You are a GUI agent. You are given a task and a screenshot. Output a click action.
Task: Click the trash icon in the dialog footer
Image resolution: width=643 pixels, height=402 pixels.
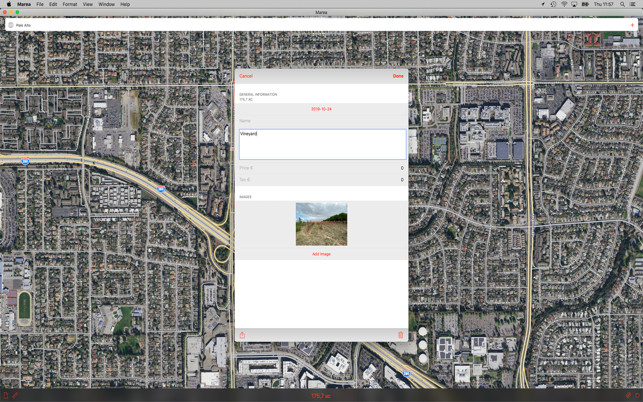[x=401, y=335]
